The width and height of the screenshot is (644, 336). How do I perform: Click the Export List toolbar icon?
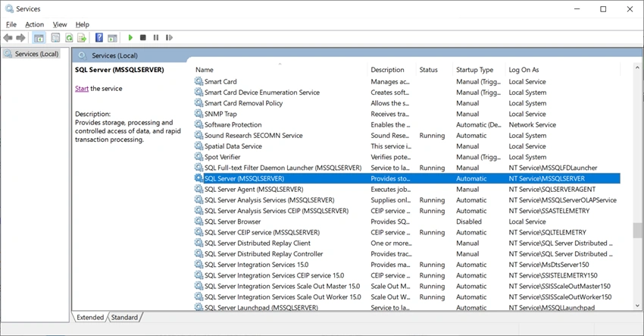click(82, 38)
